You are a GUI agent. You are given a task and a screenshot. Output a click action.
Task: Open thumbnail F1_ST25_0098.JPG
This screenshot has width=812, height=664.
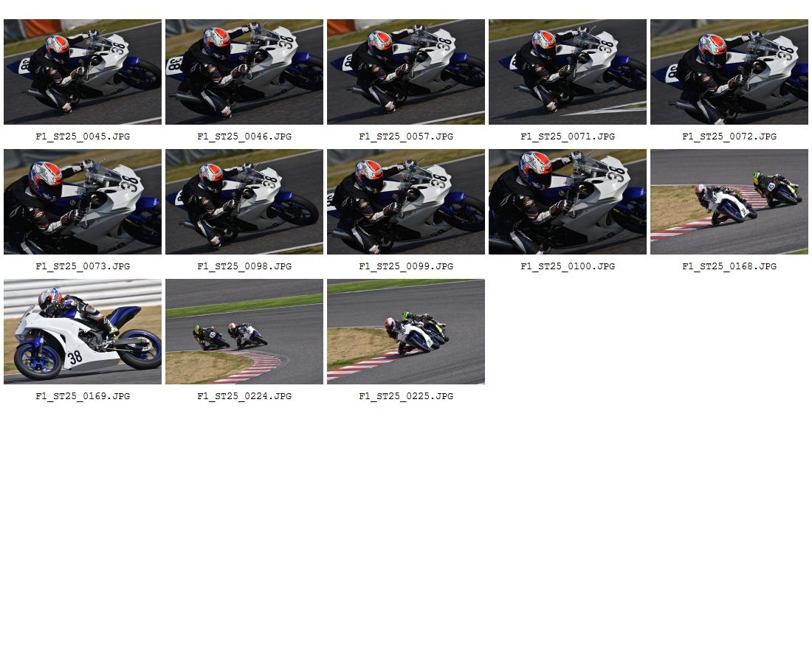(244, 202)
